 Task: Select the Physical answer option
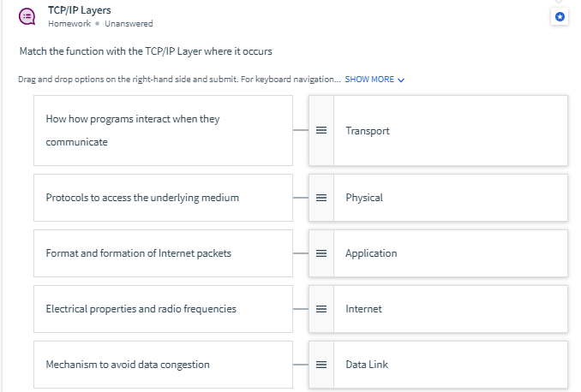450,198
